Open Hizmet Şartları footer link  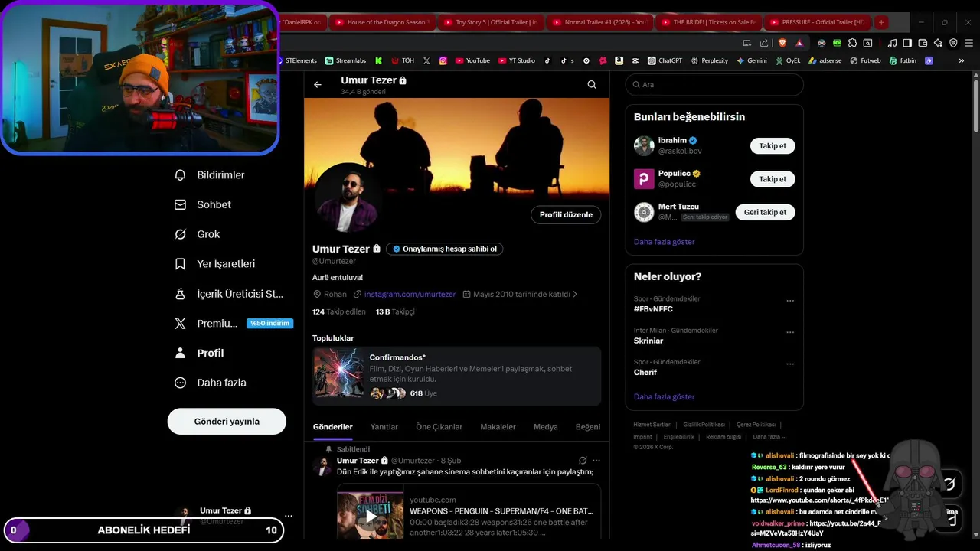652,425
